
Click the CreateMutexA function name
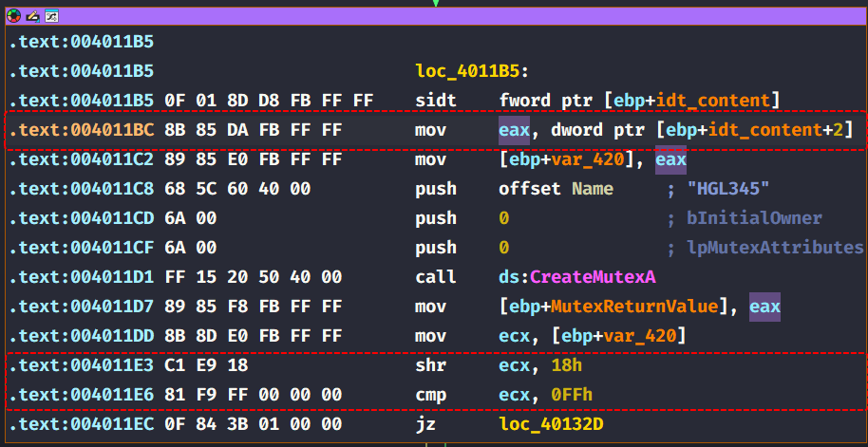pyautogui.click(x=595, y=277)
